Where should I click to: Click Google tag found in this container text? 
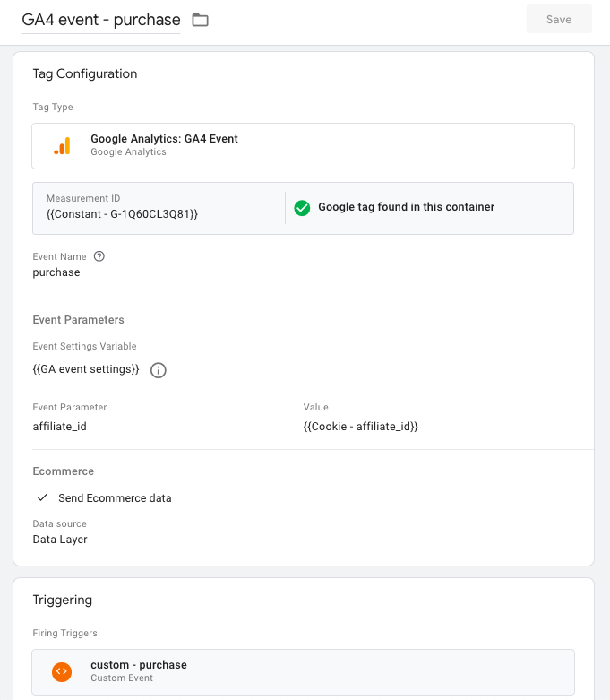[406, 207]
